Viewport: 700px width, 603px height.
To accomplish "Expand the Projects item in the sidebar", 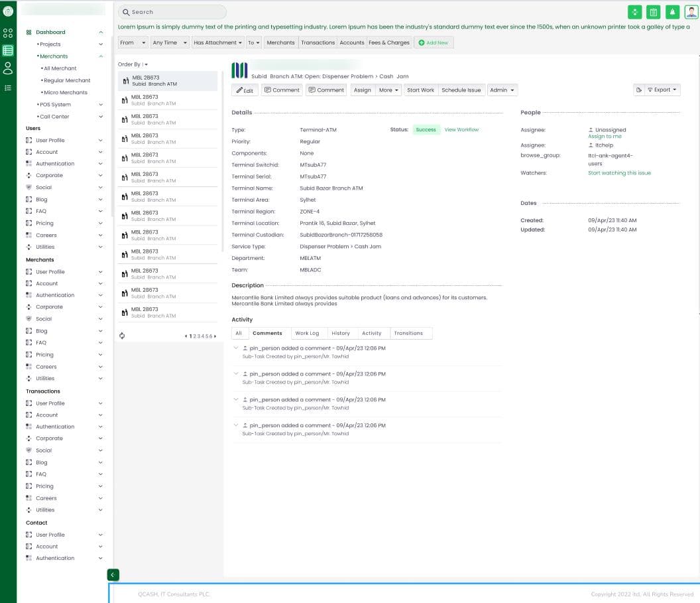I will pos(101,44).
